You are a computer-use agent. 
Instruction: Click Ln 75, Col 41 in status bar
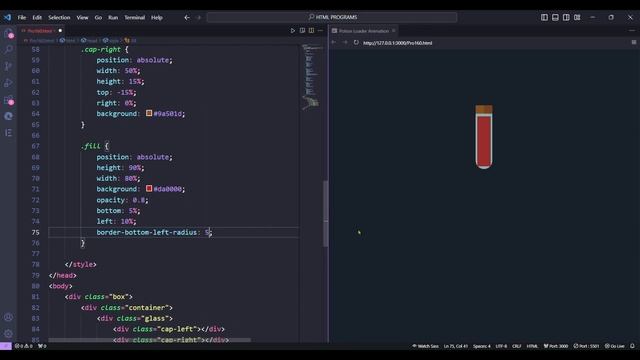point(456,346)
